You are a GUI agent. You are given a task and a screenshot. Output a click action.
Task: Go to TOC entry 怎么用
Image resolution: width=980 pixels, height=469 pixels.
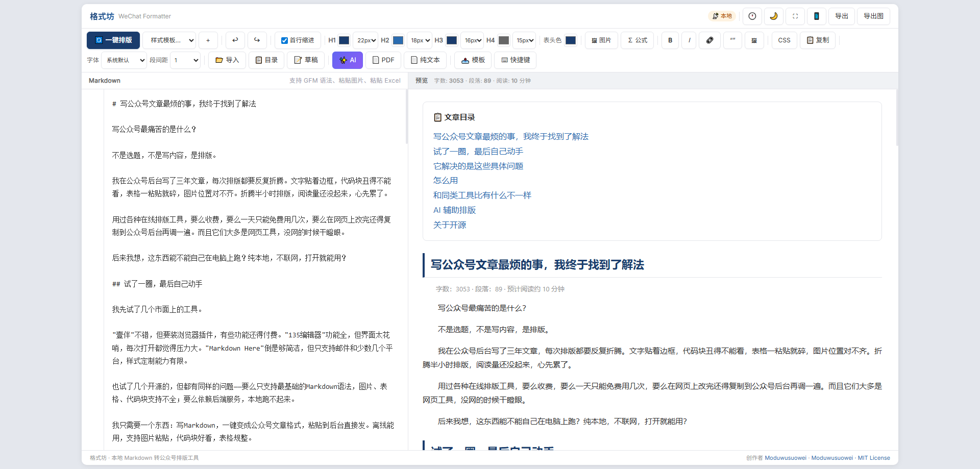(x=446, y=181)
